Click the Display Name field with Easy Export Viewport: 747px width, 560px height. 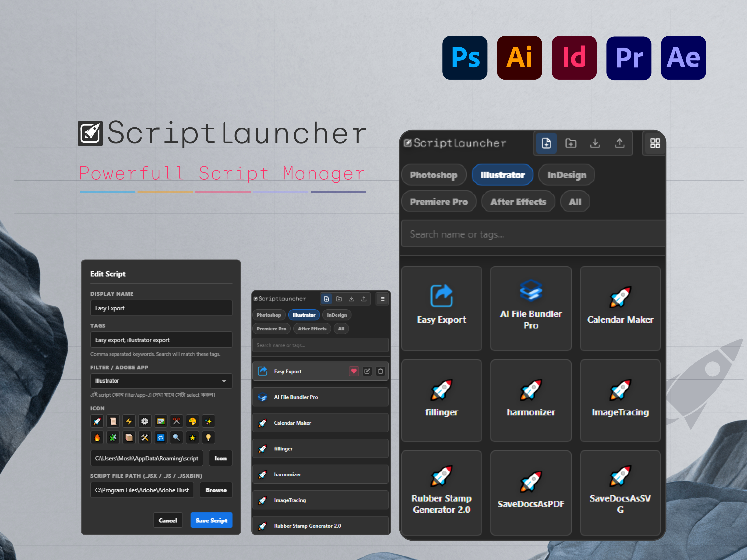(161, 308)
